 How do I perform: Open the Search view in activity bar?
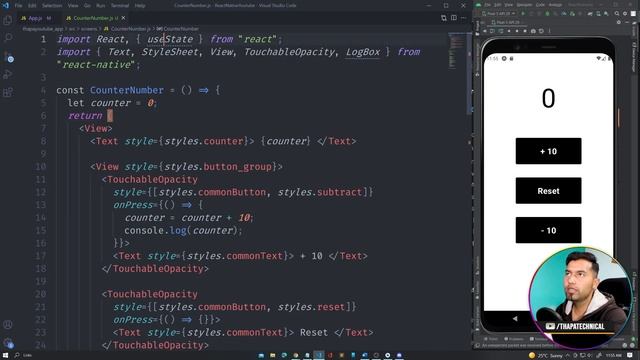[8, 38]
